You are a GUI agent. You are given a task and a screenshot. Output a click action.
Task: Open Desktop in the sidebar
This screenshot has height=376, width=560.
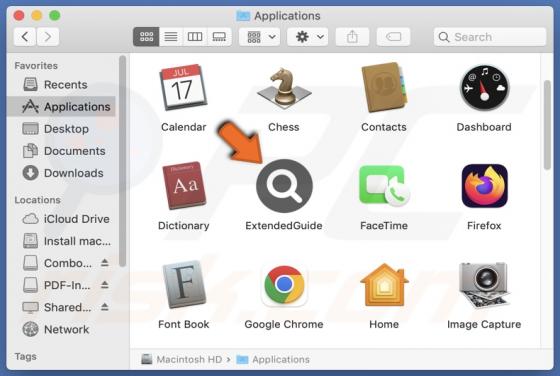[x=61, y=129]
